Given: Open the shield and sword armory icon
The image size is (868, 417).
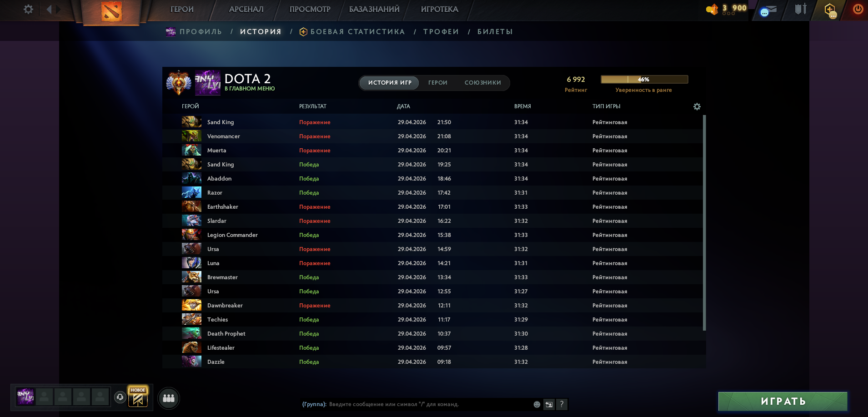Looking at the screenshot, I should click(x=801, y=9).
